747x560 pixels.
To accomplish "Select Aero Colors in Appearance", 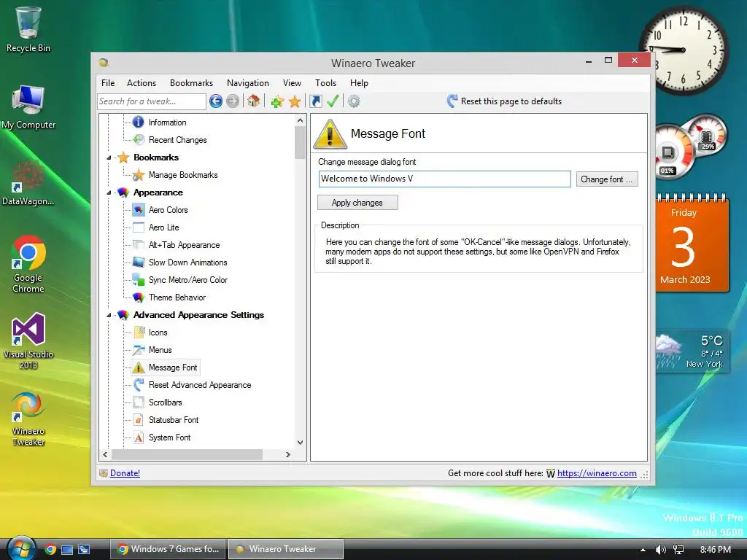I will click(169, 210).
